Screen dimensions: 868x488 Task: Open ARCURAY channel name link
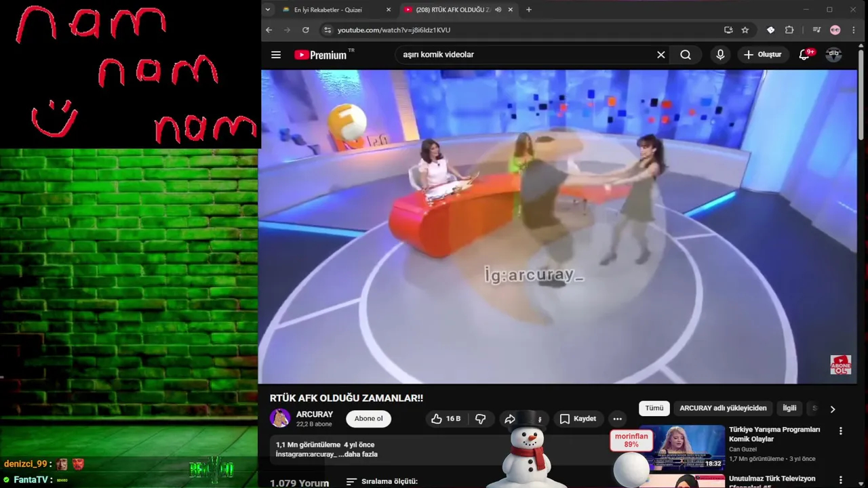[x=315, y=414]
